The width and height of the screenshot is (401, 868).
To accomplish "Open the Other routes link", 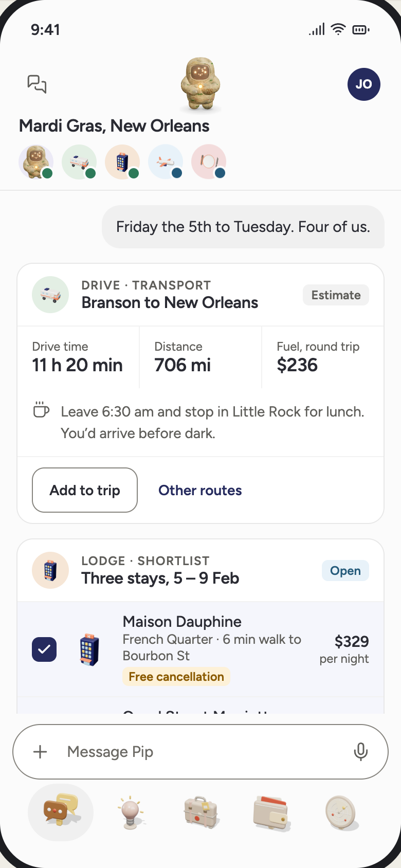I will click(200, 491).
